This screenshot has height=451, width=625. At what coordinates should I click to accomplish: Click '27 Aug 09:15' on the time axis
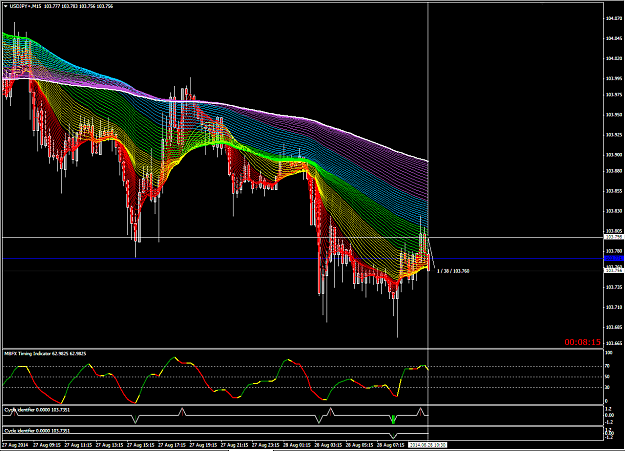(x=47, y=445)
